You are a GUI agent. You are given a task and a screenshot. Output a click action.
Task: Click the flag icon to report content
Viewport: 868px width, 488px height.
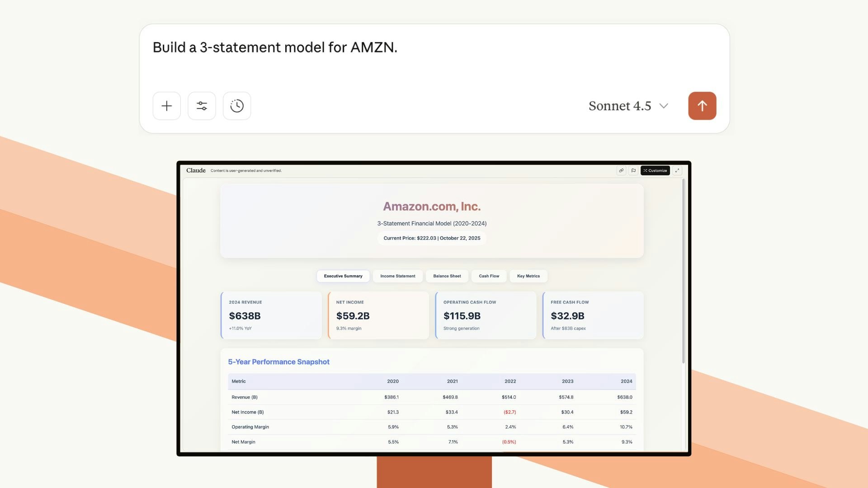pos(633,170)
